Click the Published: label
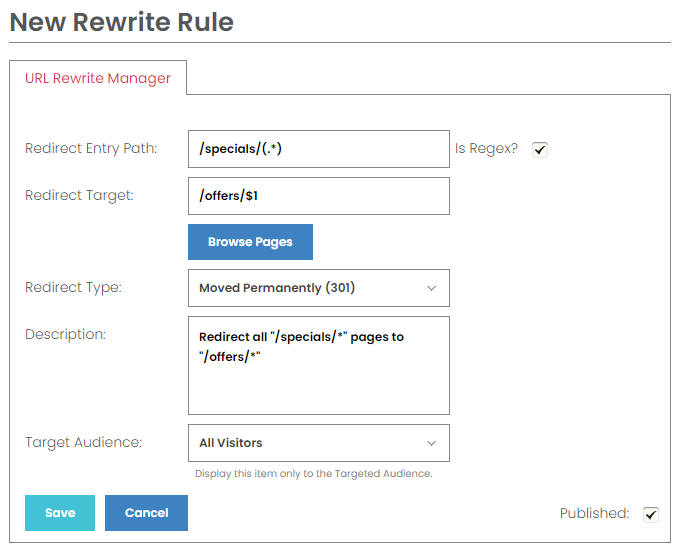 [x=594, y=513]
